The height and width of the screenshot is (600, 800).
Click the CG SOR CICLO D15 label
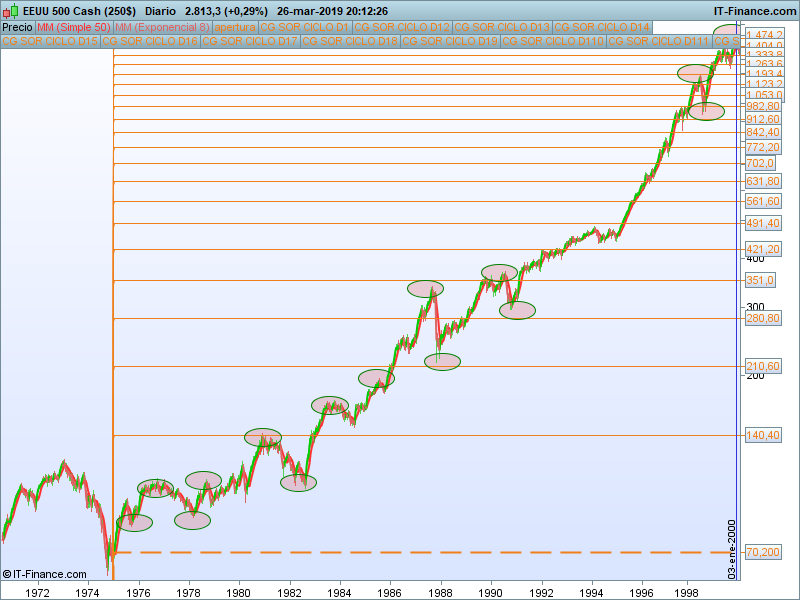click(50, 41)
